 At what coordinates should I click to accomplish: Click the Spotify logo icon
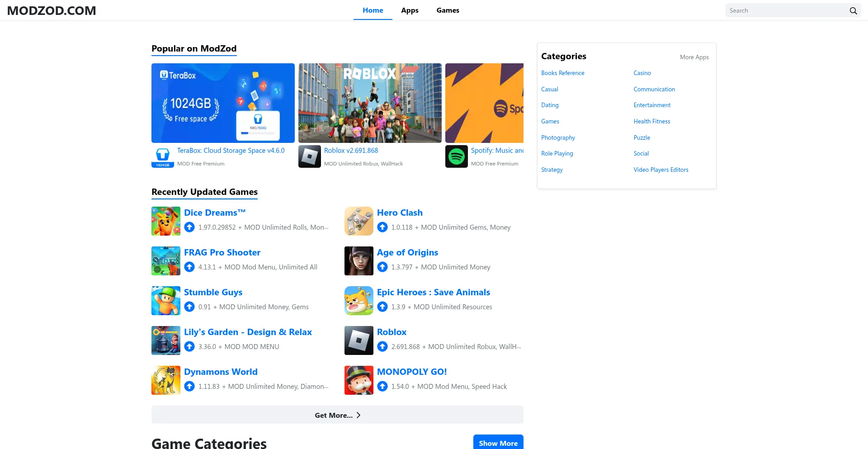(x=457, y=156)
